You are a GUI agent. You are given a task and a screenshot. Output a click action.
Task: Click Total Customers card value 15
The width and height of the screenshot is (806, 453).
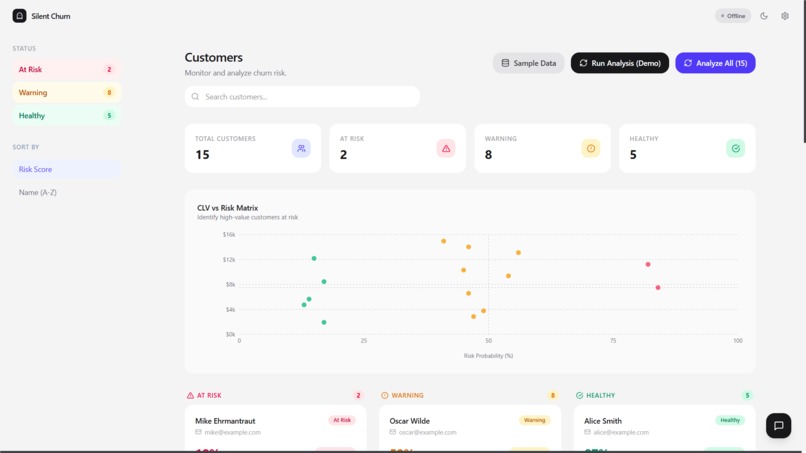(x=203, y=155)
